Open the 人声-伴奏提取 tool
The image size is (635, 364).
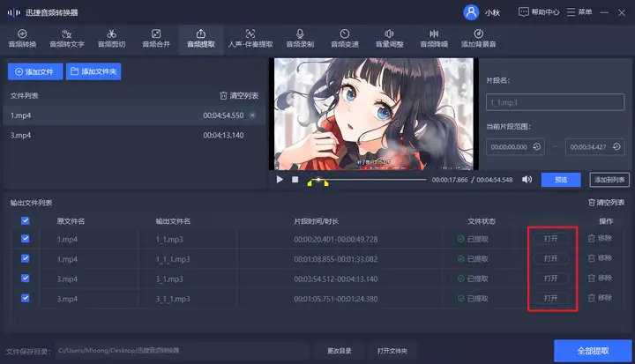[x=250, y=39]
